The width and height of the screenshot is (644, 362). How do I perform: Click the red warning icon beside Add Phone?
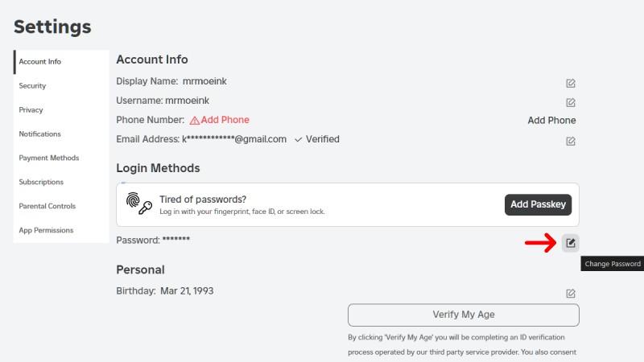[194, 121]
